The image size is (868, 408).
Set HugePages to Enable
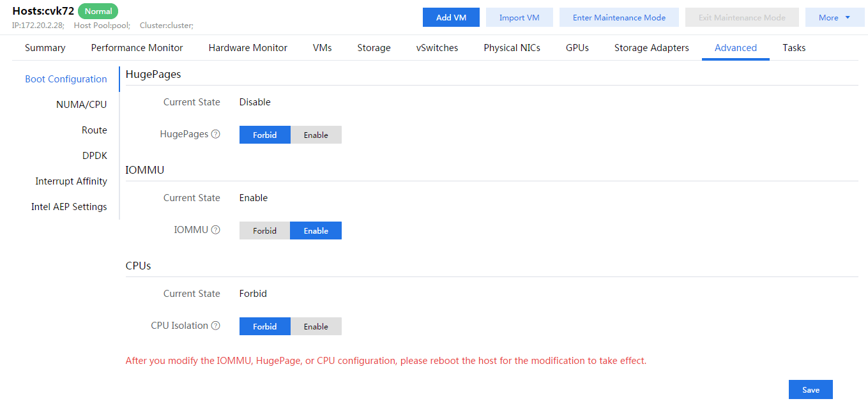[x=316, y=135]
